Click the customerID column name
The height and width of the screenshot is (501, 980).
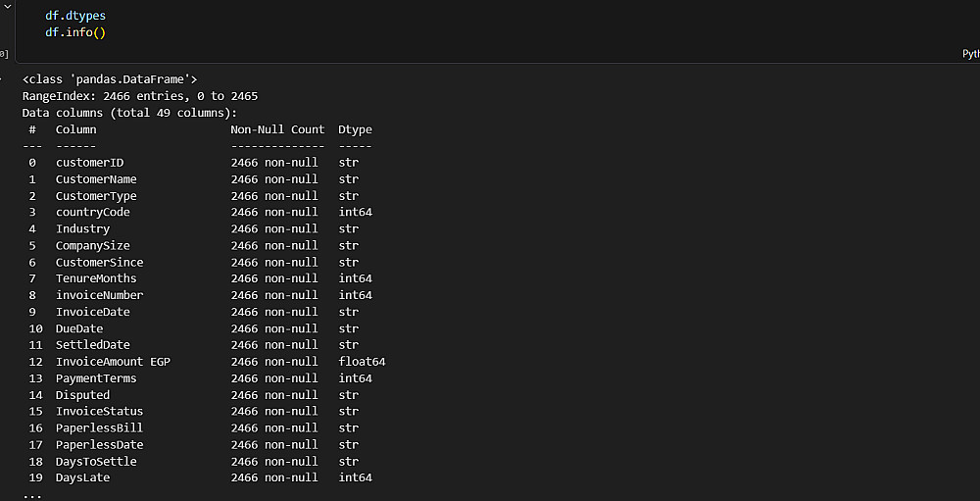[89, 163]
